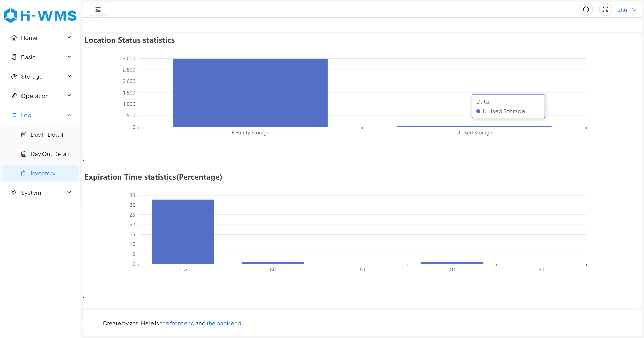This screenshot has height=338, width=644.
Task: Collapse the Log menu
Action: [x=69, y=115]
